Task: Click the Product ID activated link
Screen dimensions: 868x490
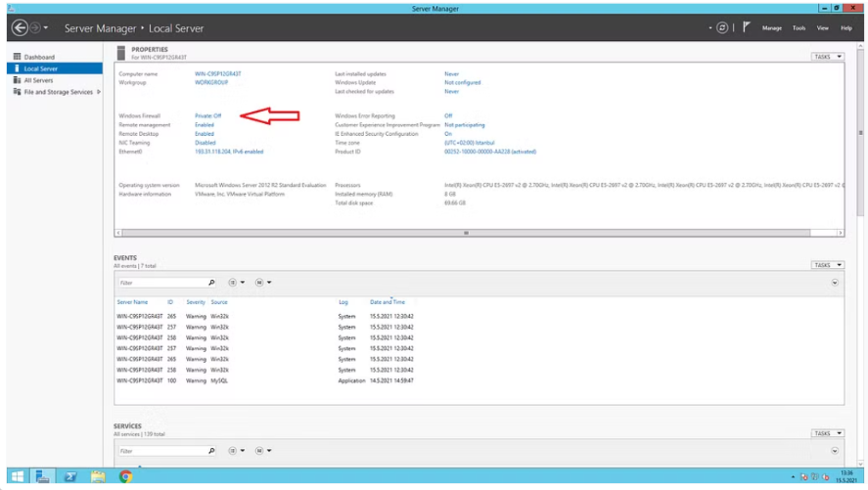Action: point(490,152)
